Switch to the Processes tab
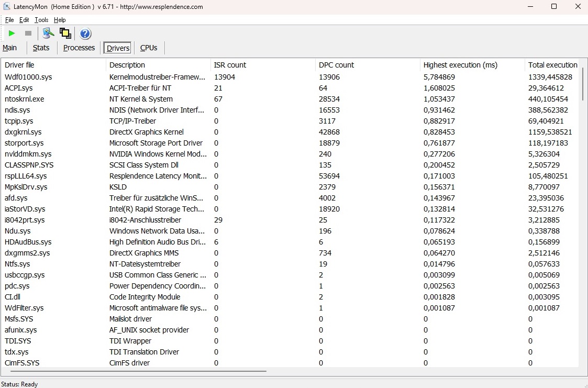The image size is (588, 388). point(79,48)
